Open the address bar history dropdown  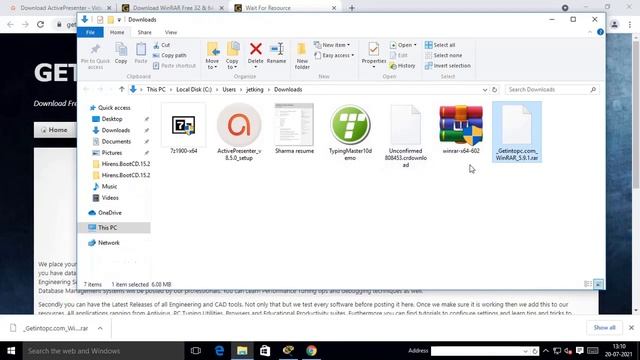coord(484,89)
